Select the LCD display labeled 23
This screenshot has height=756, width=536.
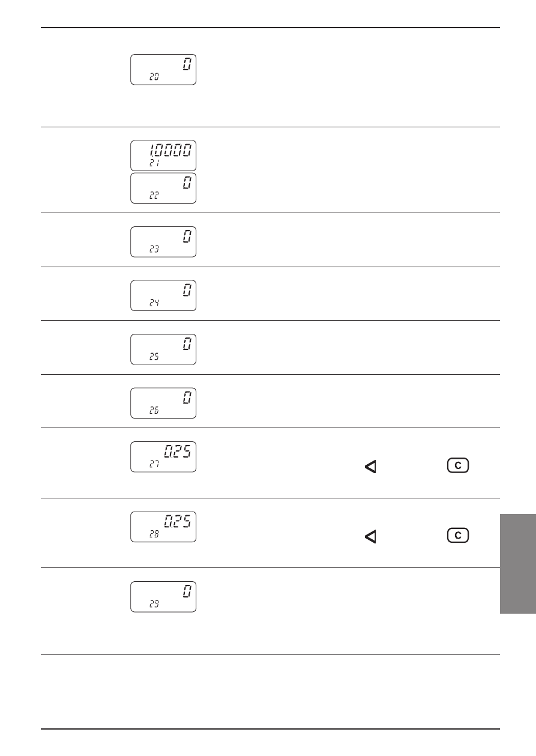tap(163, 242)
